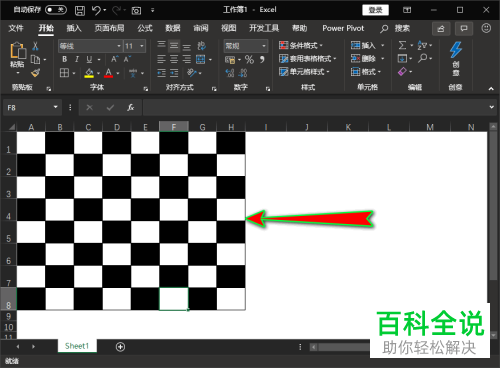Switch to Page Layout tab
This screenshot has height=368, width=500.
(x=109, y=28)
